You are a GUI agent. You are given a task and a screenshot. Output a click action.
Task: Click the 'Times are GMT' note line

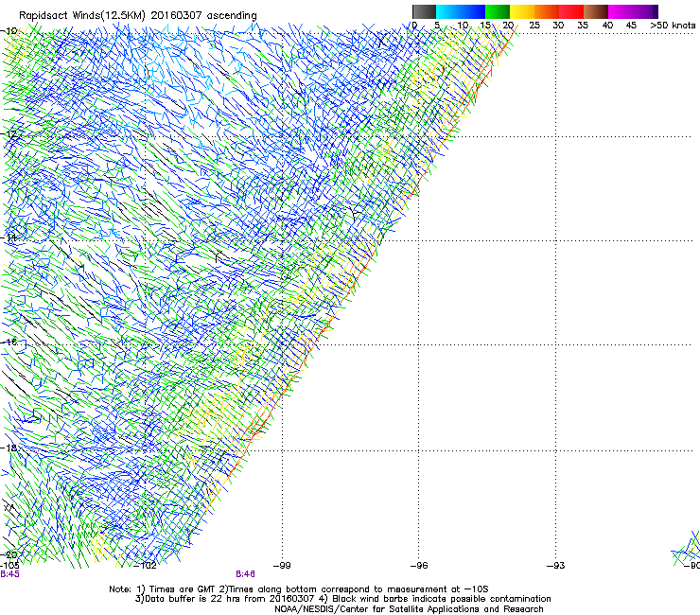coord(299,589)
